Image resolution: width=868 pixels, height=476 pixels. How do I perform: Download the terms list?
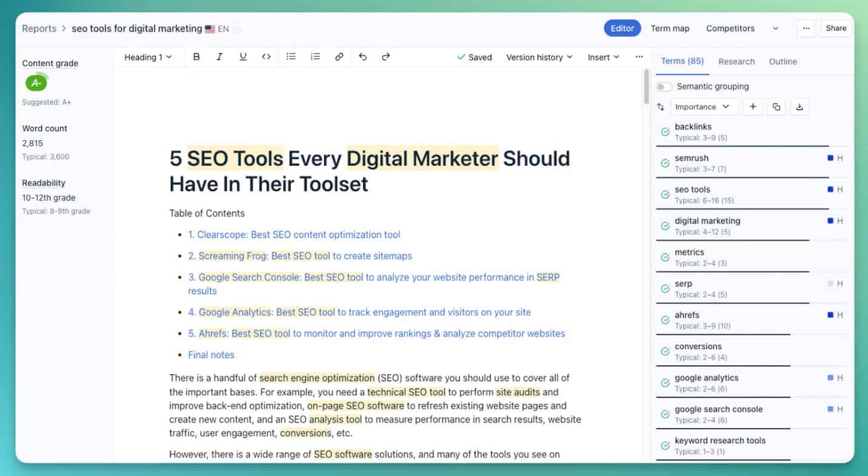[x=800, y=107]
